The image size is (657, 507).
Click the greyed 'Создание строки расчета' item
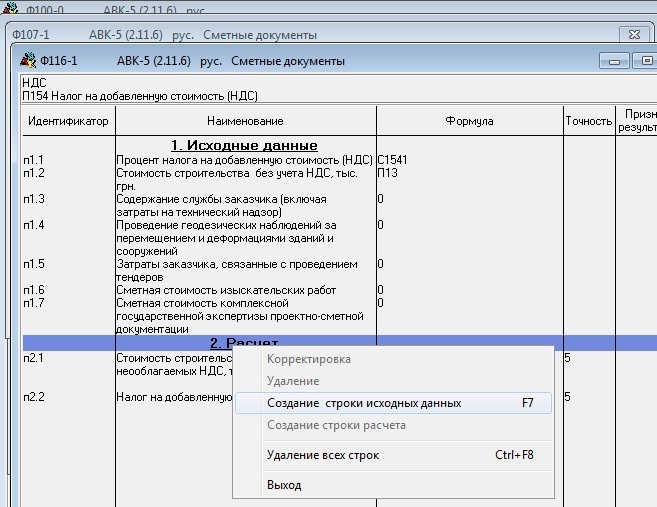pyautogui.click(x=336, y=425)
